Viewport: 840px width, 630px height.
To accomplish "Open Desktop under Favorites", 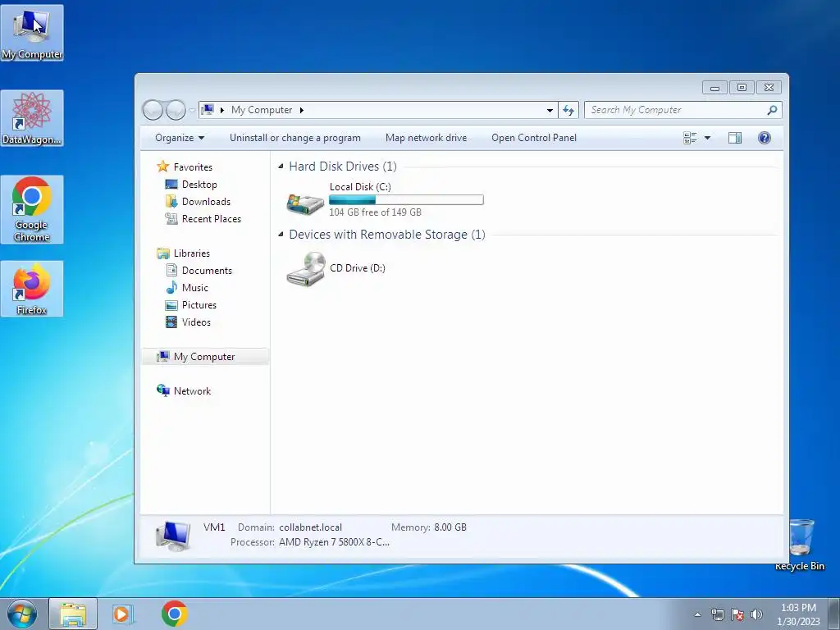I will point(199,185).
